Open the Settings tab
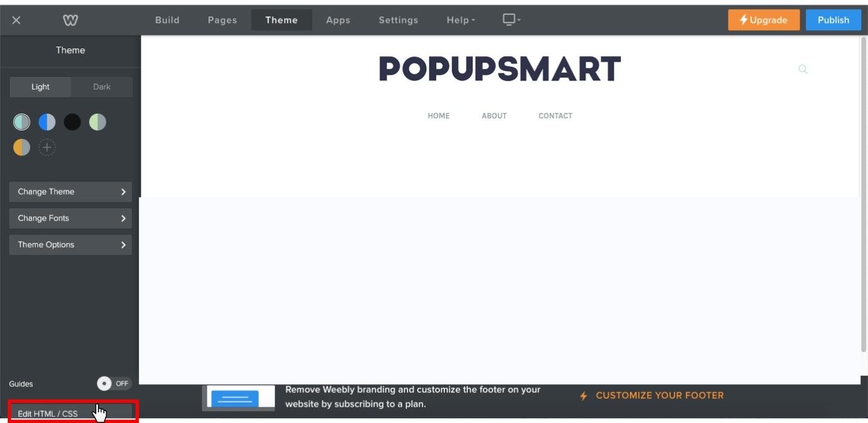 (x=398, y=20)
